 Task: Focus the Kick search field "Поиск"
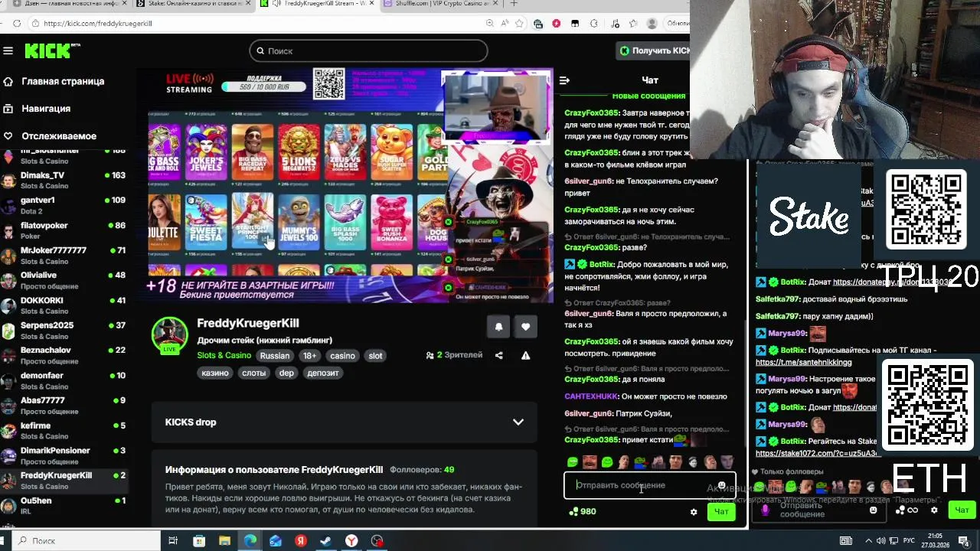pyautogui.click(x=367, y=51)
